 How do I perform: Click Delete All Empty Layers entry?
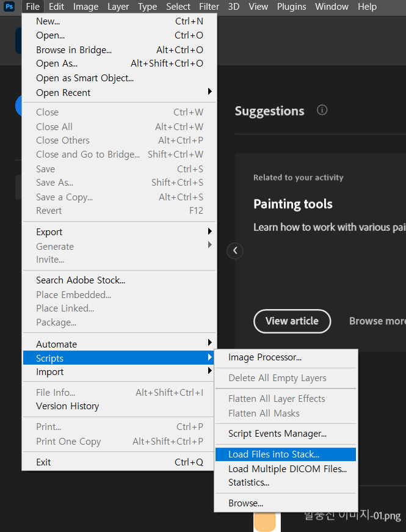tap(286, 378)
